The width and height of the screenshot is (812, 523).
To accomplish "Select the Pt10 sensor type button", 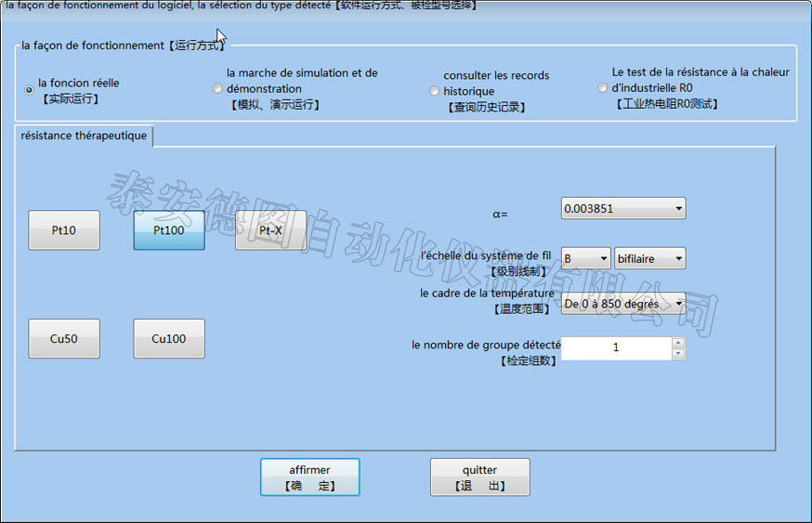I will [64, 230].
